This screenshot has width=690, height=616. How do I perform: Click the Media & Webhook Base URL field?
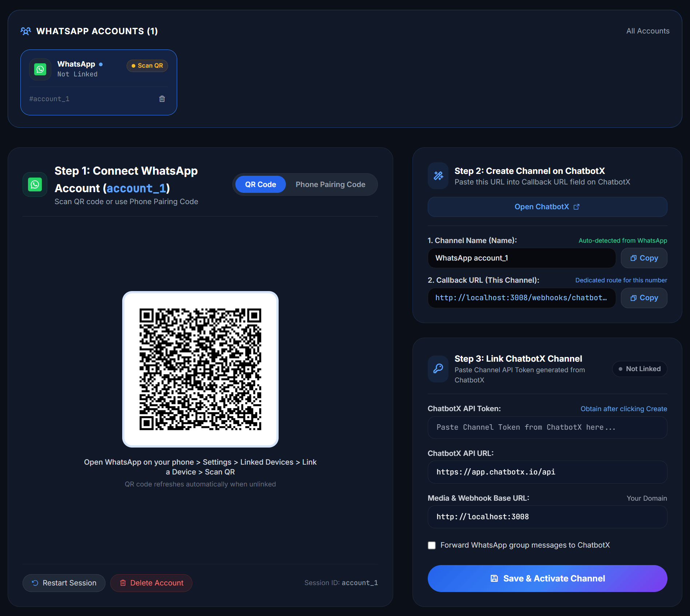[x=547, y=517]
